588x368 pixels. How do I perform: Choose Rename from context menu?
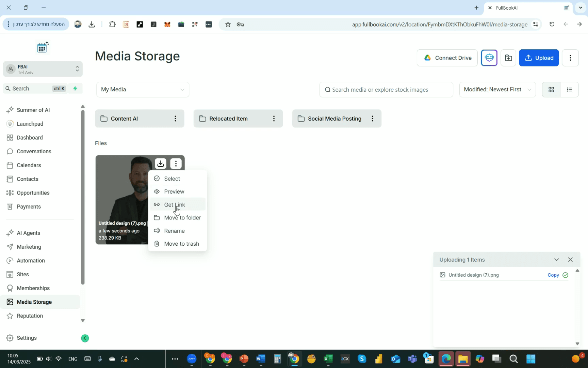click(178, 231)
